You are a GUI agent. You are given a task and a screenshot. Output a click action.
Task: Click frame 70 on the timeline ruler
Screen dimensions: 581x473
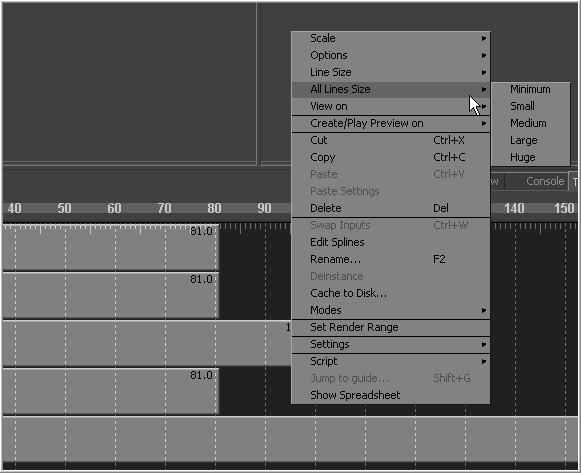click(164, 208)
